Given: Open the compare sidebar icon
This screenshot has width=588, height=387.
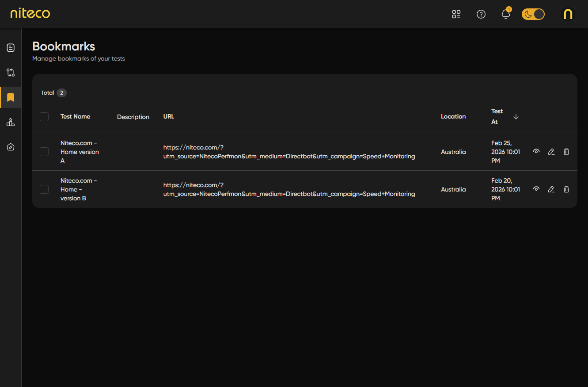Looking at the screenshot, I should pyautogui.click(x=11, y=73).
